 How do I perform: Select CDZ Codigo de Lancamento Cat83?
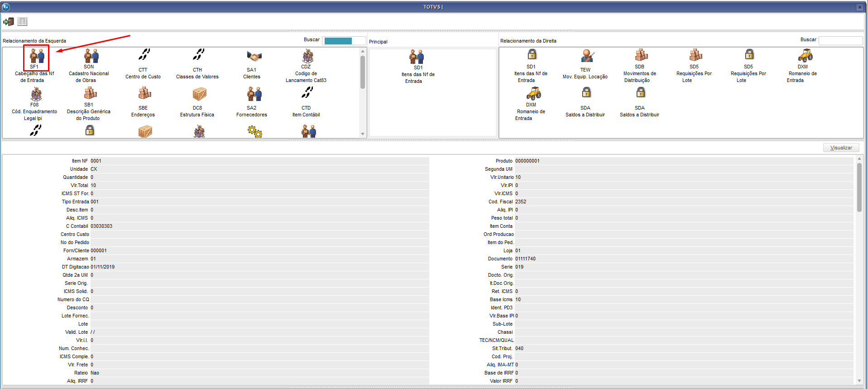[x=308, y=56]
